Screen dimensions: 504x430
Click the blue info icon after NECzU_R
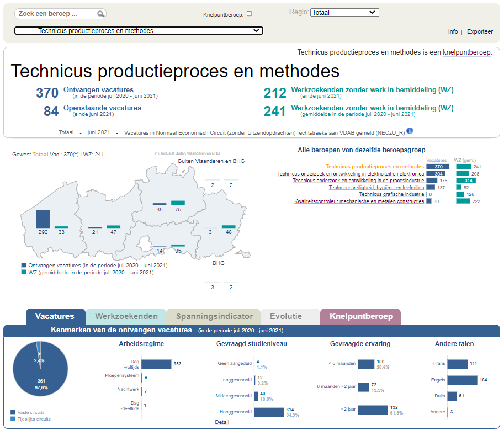point(410,131)
